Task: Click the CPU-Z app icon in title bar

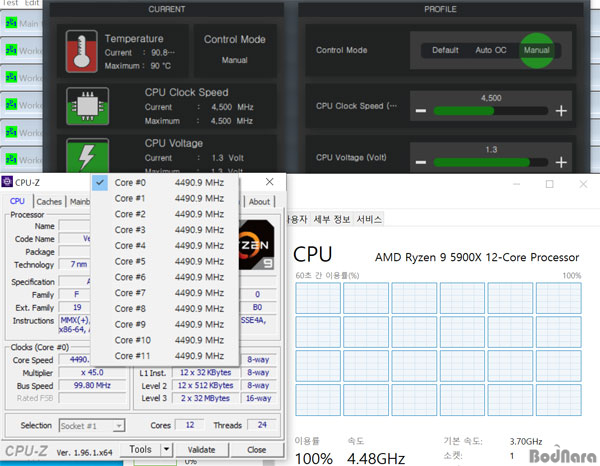Action: 7,182
